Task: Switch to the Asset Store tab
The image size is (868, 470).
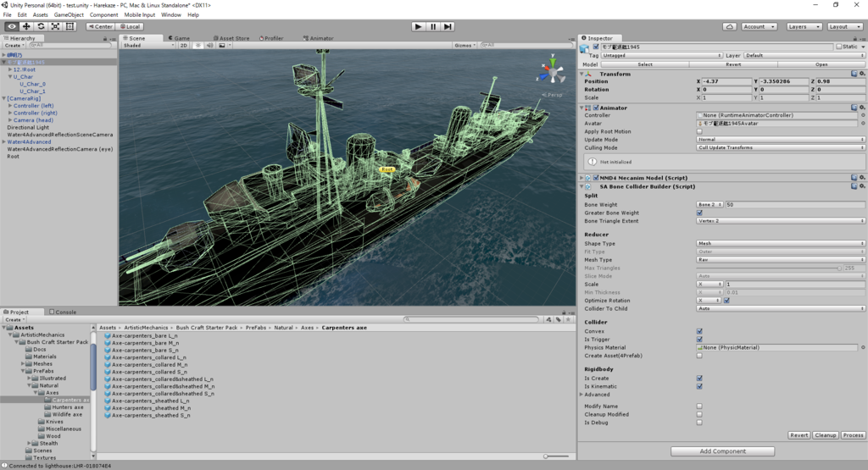Action: click(231, 38)
